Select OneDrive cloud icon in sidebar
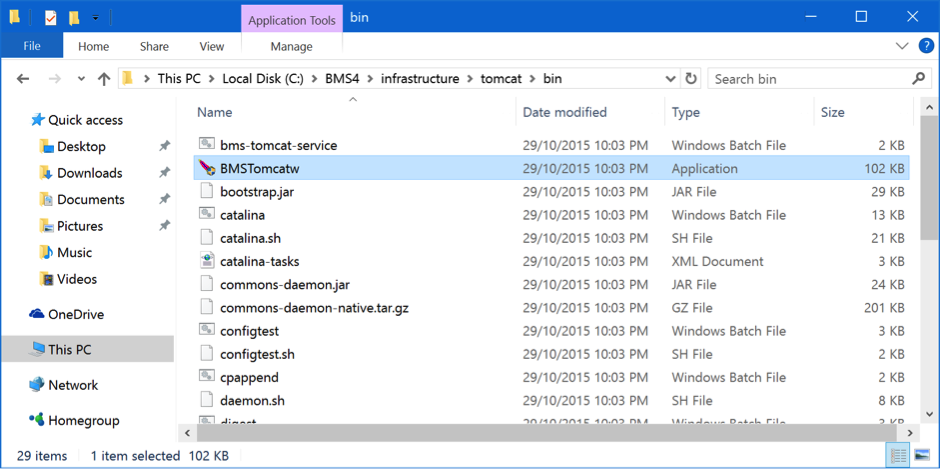Screen dimensions: 941x469 (x=37, y=314)
